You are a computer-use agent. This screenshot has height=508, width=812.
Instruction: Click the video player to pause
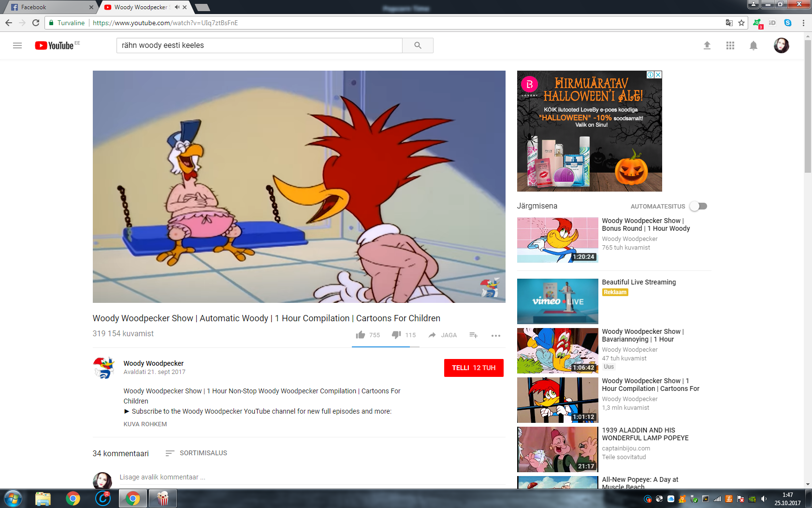click(299, 187)
